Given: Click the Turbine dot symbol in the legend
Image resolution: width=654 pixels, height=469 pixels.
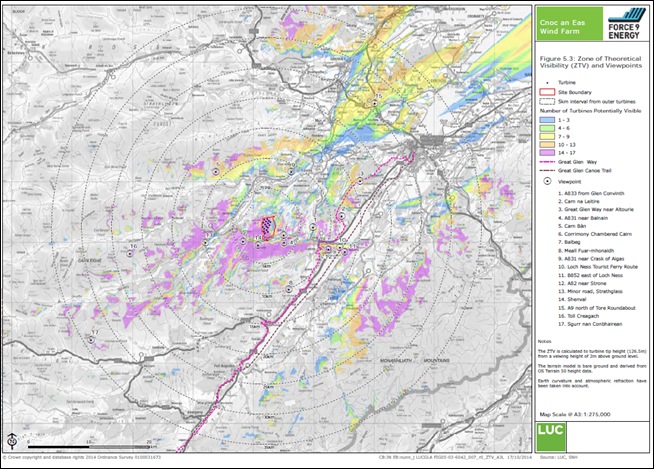Looking at the screenshot, I should point(548,83).
